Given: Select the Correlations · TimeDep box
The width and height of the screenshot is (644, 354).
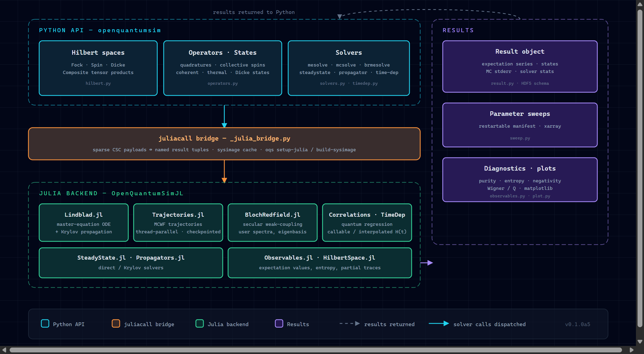Looking at the screenshot, I should pos(367,223).
